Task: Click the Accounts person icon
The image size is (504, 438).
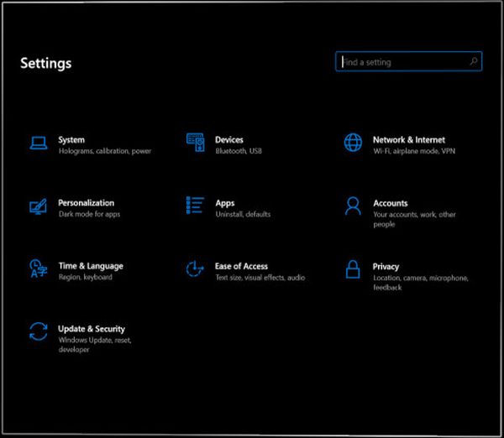Action: click(353, 206)
